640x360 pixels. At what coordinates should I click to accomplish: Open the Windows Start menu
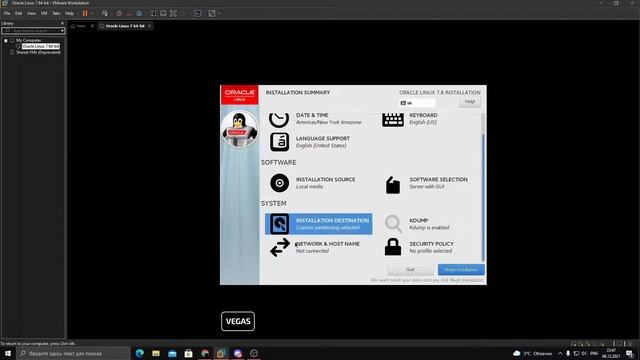click(8, 353)
